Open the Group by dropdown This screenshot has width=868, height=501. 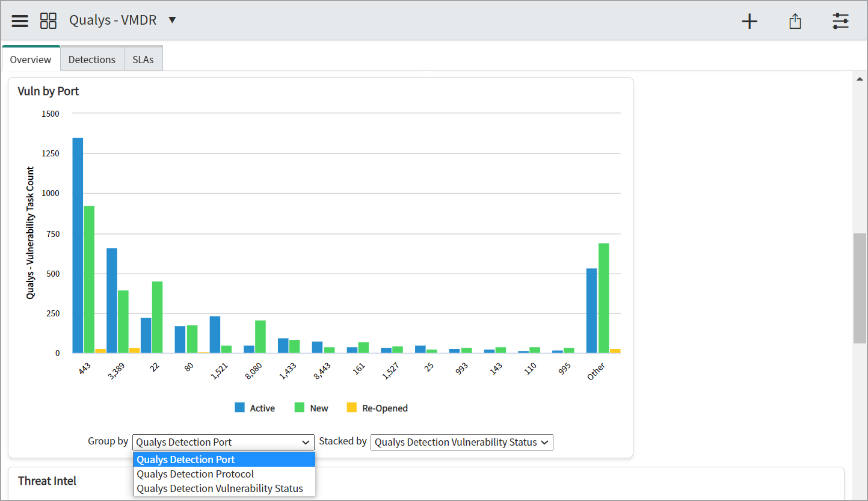(223, 442)
